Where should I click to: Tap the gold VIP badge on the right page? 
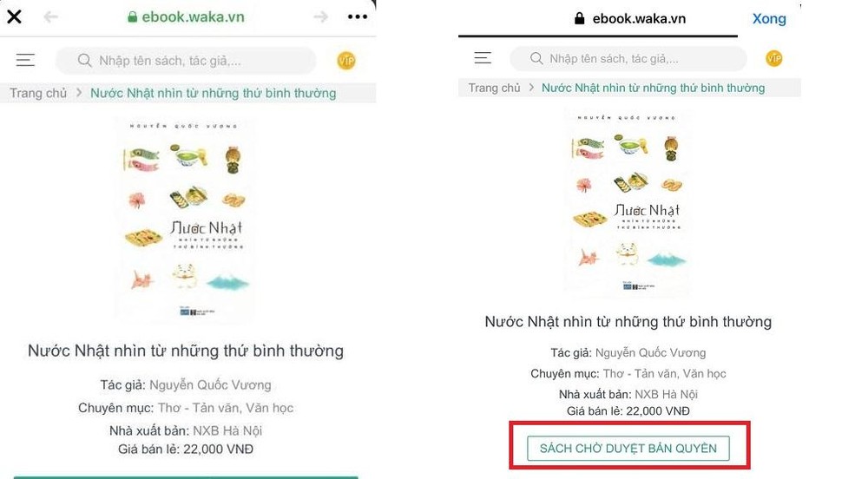tap(774, 58)
